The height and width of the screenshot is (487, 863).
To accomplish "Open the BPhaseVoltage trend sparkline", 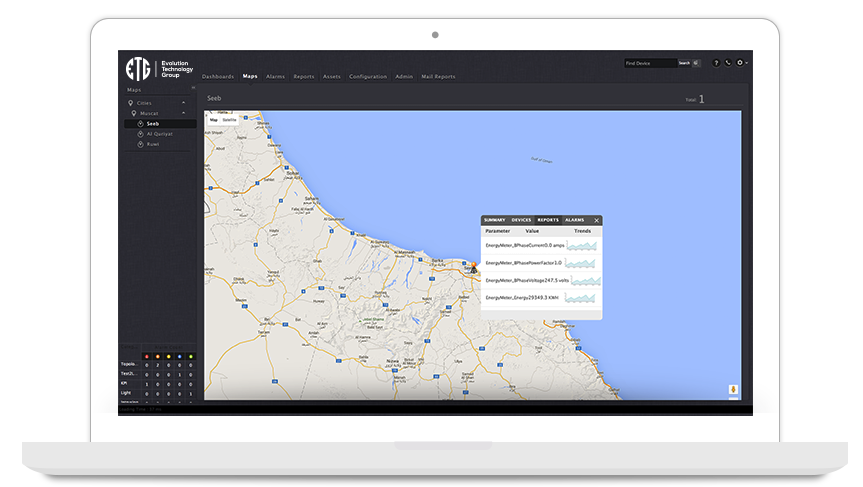I will point(586,281).
